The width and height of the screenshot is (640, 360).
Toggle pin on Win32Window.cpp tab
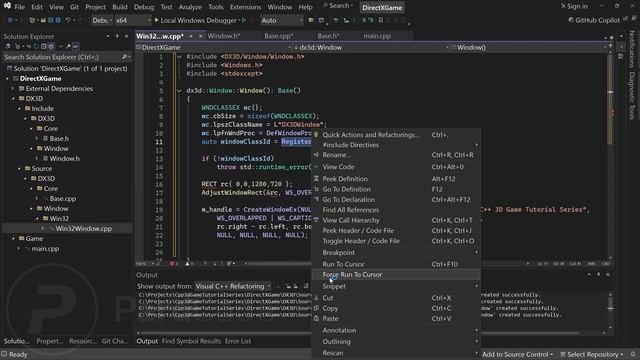191,36
